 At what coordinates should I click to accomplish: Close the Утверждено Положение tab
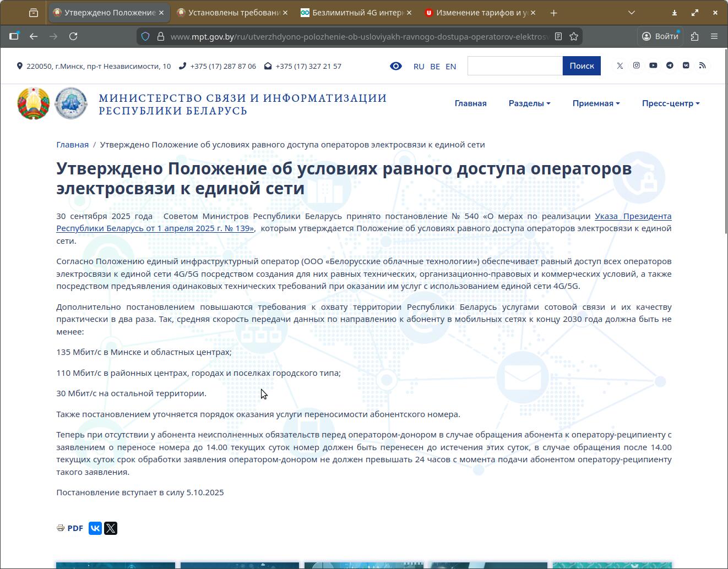pyautogui.click(x=161, y=12)
